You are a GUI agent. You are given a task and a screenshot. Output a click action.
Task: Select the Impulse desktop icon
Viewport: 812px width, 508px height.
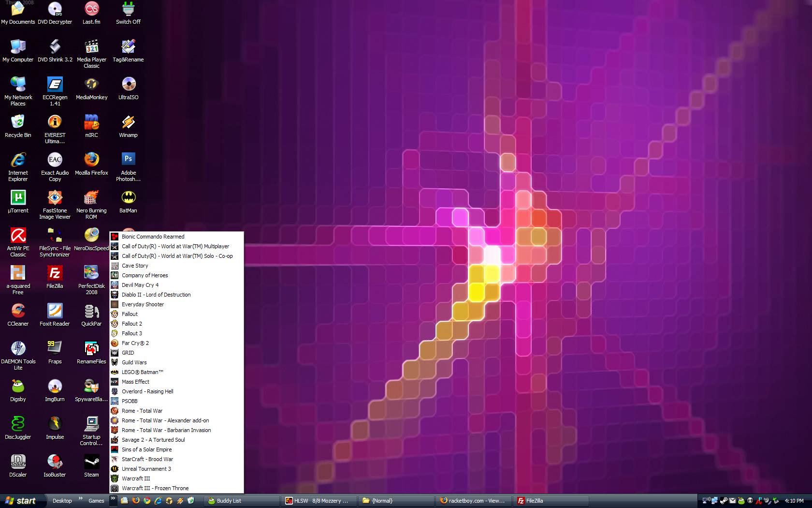point(55,428)
